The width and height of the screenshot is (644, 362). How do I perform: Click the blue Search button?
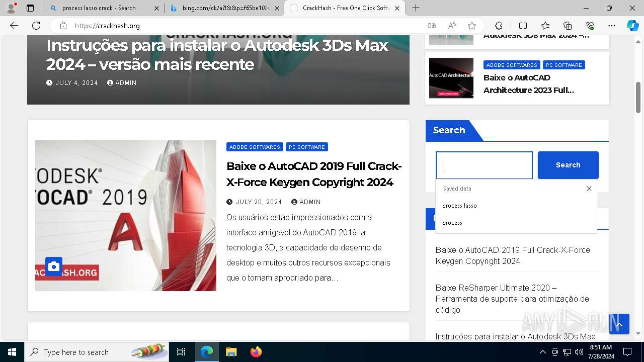(568, 165)
